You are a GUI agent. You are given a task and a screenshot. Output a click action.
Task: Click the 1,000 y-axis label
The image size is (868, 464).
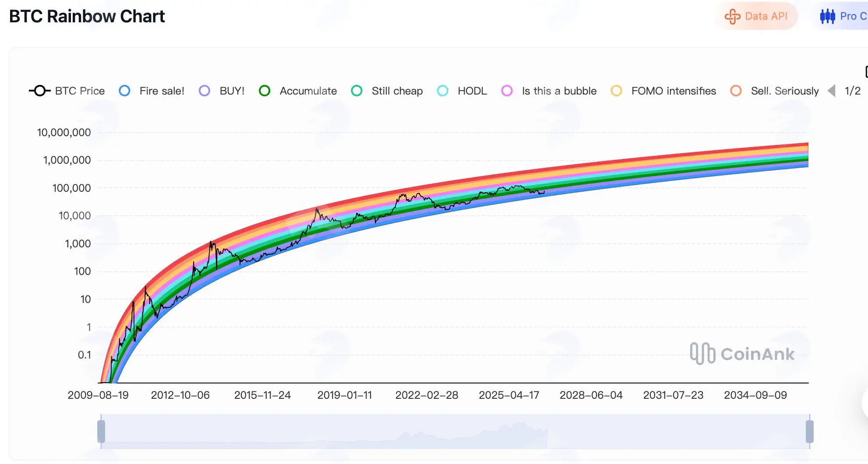(x=78, y=244)
